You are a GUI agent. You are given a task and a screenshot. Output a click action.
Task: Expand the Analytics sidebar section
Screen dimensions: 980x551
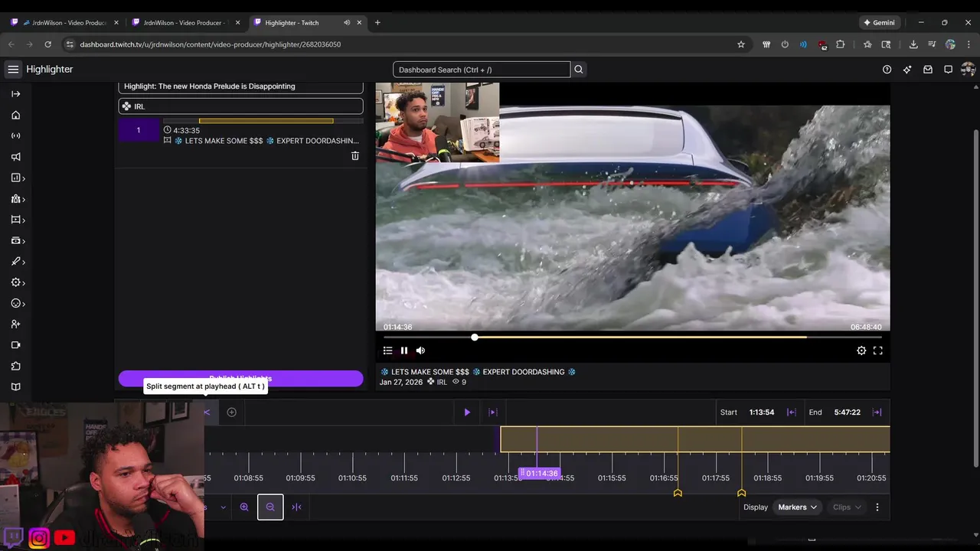(x=17, y=178)
